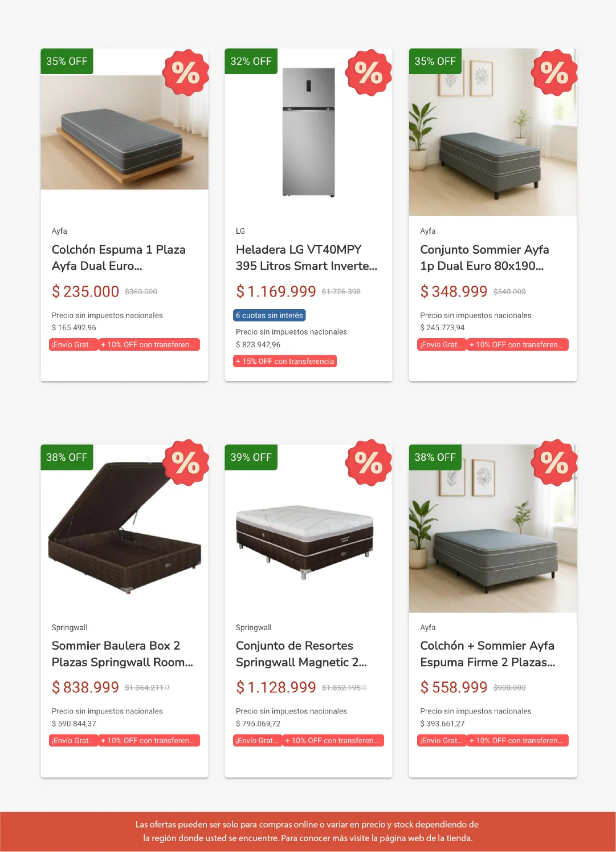The width and height of the screenshot is (616, 852).
Task: Open the Sommier Baulera Box product image
Action: 124,528
